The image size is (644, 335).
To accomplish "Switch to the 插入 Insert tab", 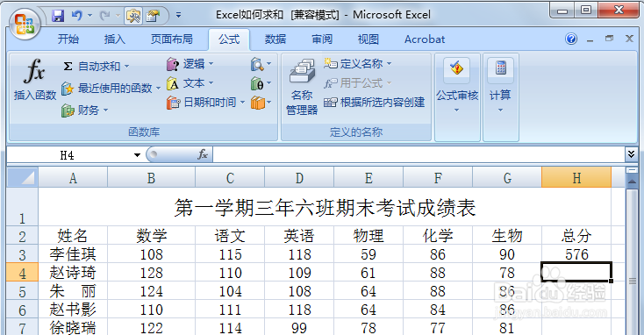I will click(x=115, y=39).
